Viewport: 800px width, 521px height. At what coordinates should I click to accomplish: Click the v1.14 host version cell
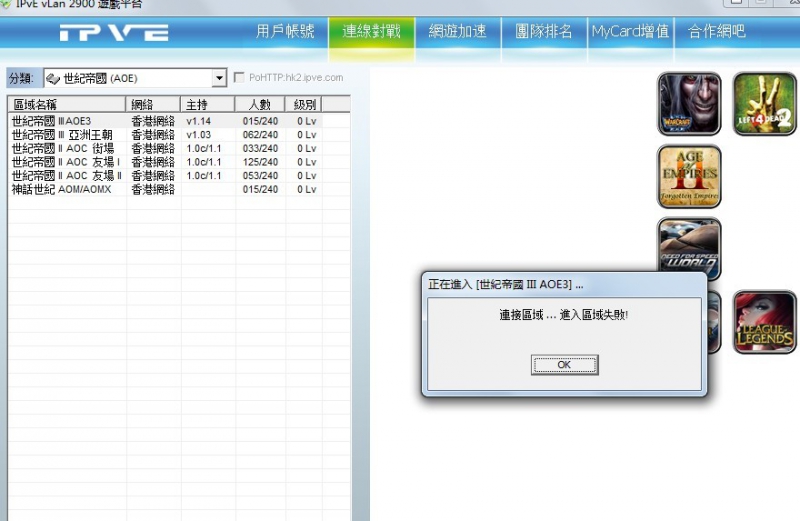click(x=198, y=121)
